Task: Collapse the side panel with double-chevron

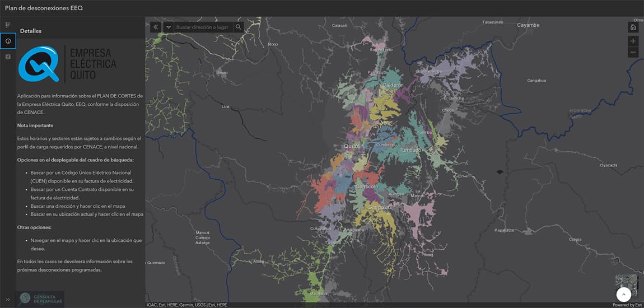Action: 156,27
